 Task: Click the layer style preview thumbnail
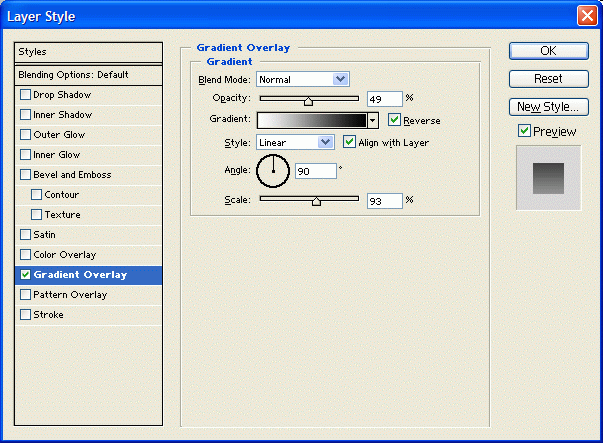coord(548,177)
